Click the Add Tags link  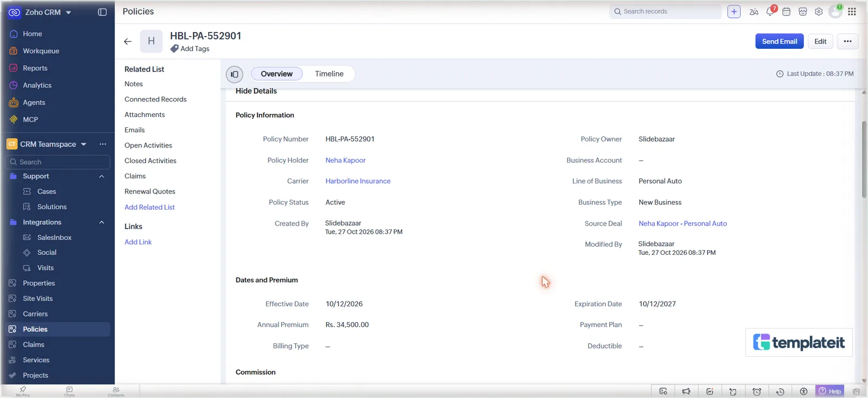[195, 49]
